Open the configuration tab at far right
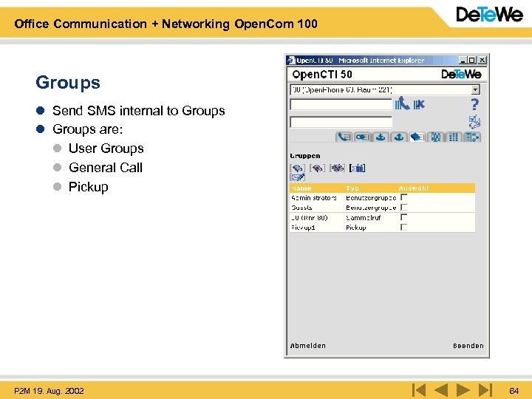This screenshot has width=532, height=399. (x=472, y=137)
